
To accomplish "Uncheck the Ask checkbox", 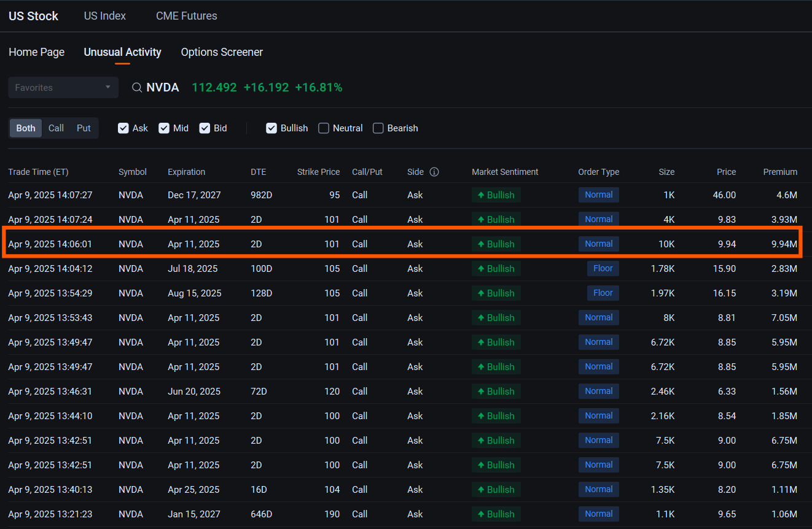I will [123, 128].
